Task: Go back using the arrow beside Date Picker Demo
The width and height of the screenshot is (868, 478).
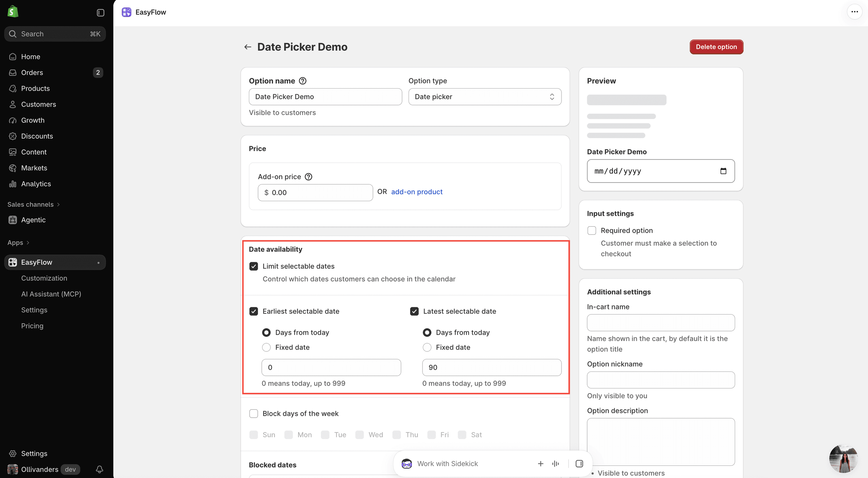Action: (248, 47)
